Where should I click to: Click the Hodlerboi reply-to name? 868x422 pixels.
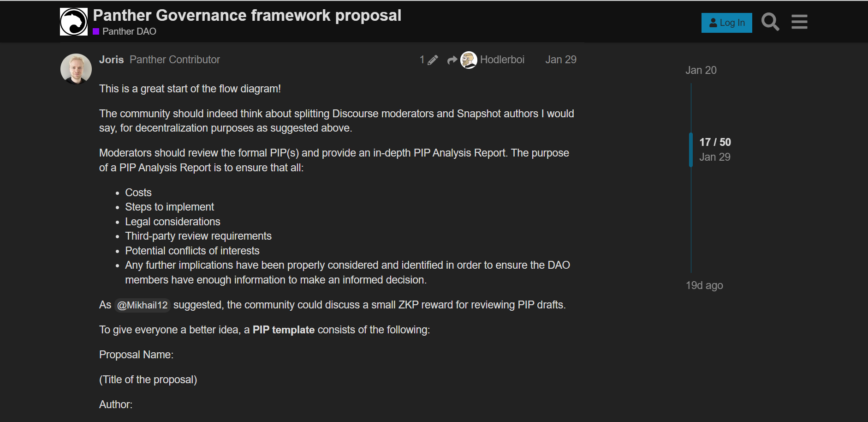pyautogui.click(x=502, y=60)
